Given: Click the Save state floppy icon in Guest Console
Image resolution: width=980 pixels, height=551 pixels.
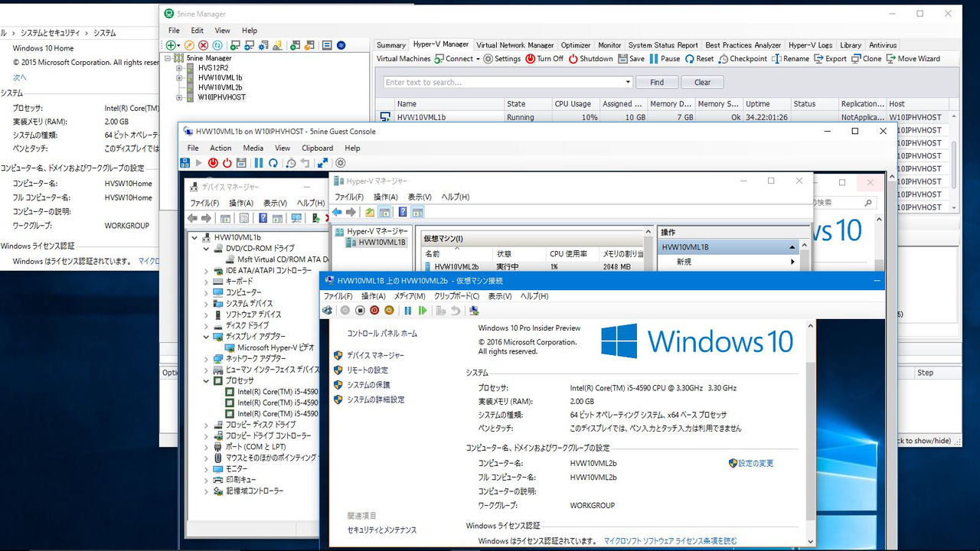Looking at the screenshot, I should (241, 163).
